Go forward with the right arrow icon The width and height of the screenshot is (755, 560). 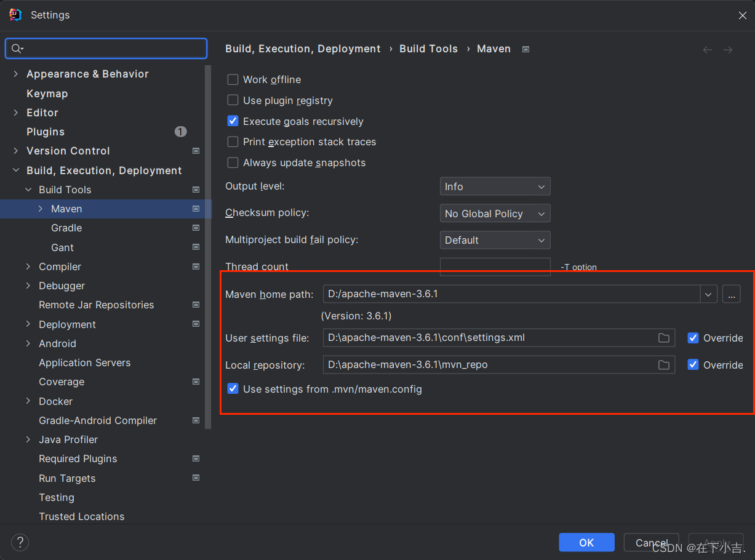point(728,50)
